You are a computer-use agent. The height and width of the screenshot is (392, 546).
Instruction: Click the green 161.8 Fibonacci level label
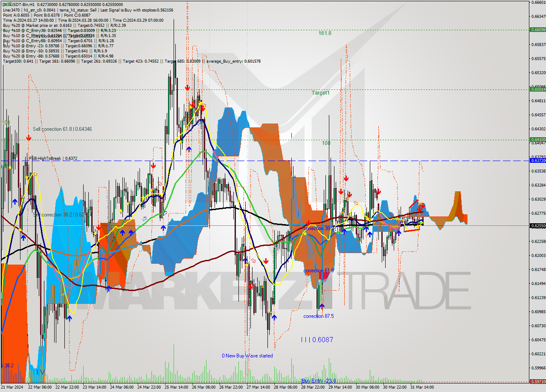(325, 33)
